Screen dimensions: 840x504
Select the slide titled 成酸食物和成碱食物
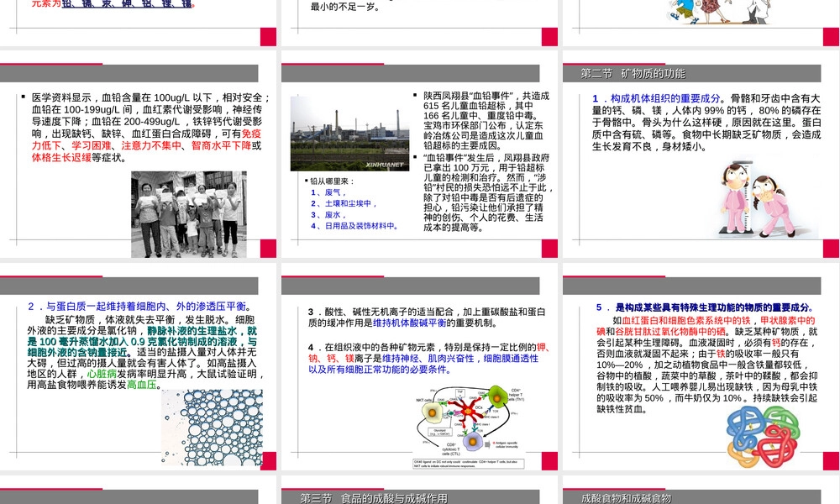tap(701, 490)
